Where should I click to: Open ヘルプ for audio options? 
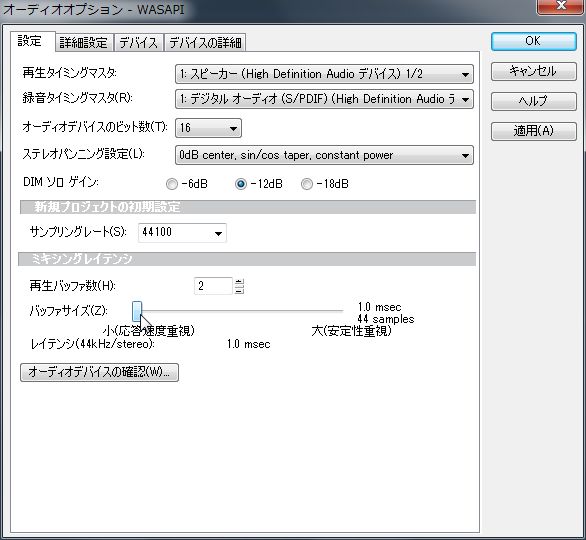click(x=533, y=101)
